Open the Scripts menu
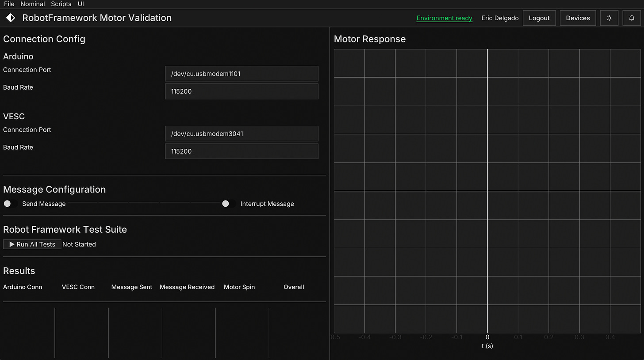Screen dimensions: 644x360 [x=61, y=4]
